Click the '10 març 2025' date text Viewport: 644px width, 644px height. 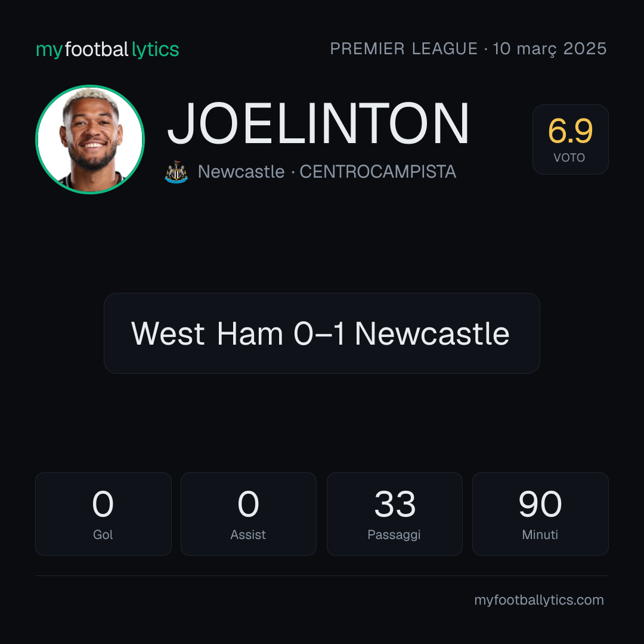[x=550, y=49]
